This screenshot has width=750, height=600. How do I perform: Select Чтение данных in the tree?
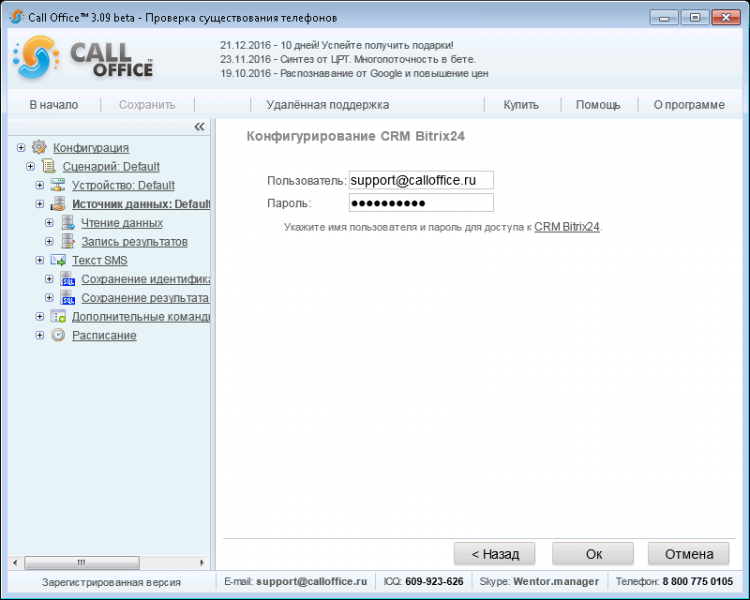coord(122,223)
